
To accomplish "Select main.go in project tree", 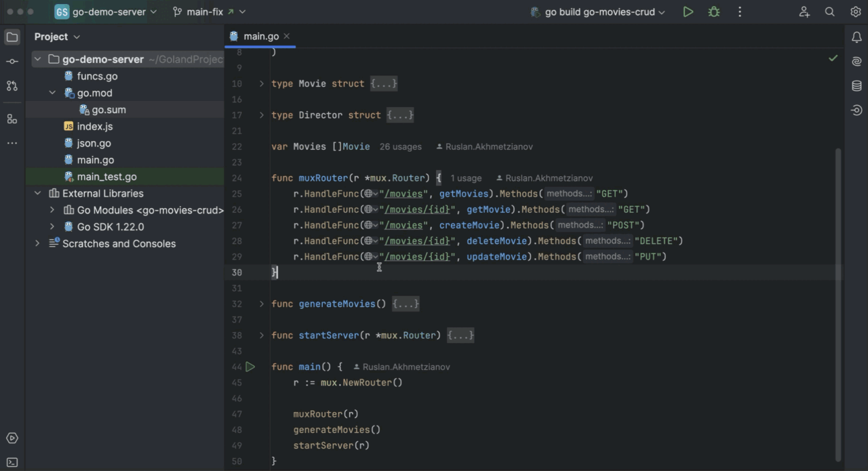I will (x=95, y=160).
